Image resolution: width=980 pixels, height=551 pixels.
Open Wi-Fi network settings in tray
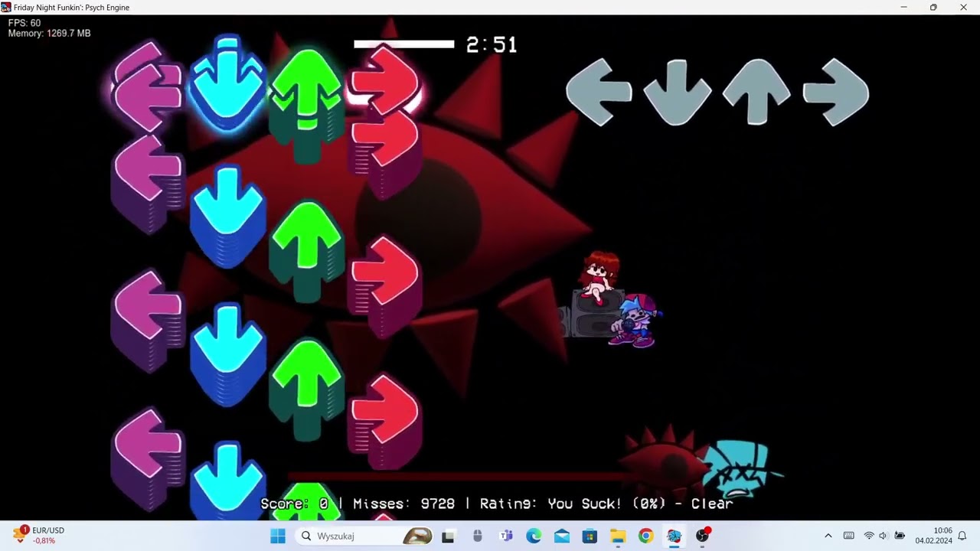[x=869, y=536]
